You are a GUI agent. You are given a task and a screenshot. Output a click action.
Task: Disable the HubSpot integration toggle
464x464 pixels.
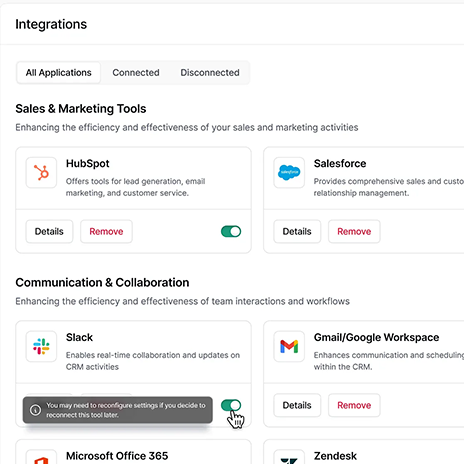point(231,231)
